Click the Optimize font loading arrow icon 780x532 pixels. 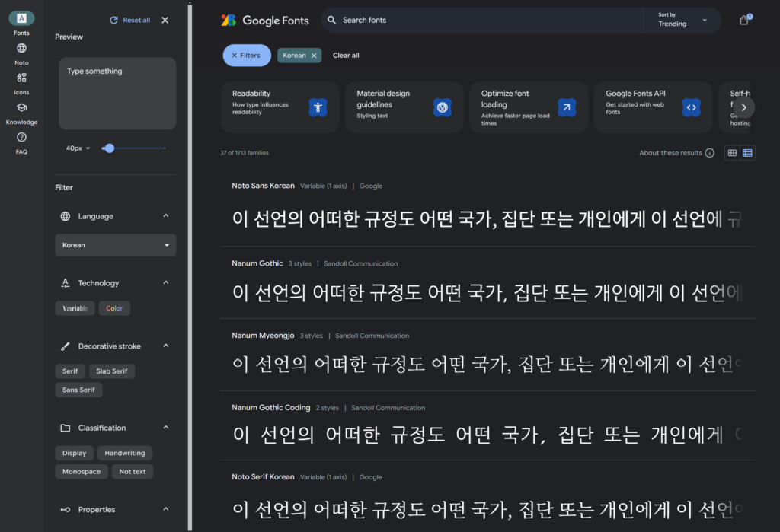(567, 107)
